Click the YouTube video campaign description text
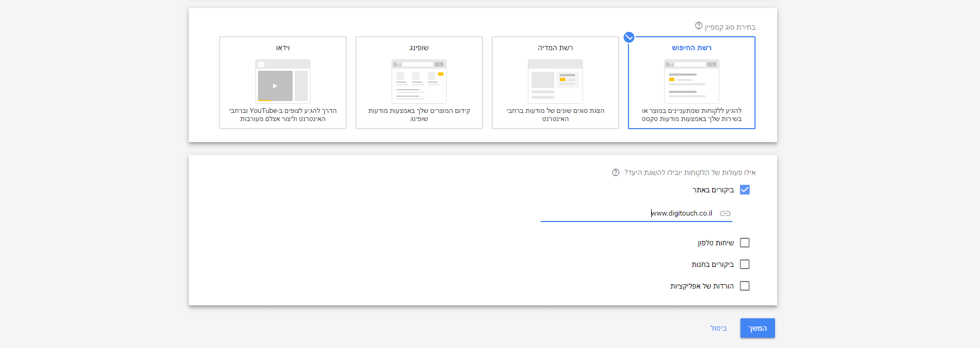Viewport: 980px width, 348px height. (282, 115)
